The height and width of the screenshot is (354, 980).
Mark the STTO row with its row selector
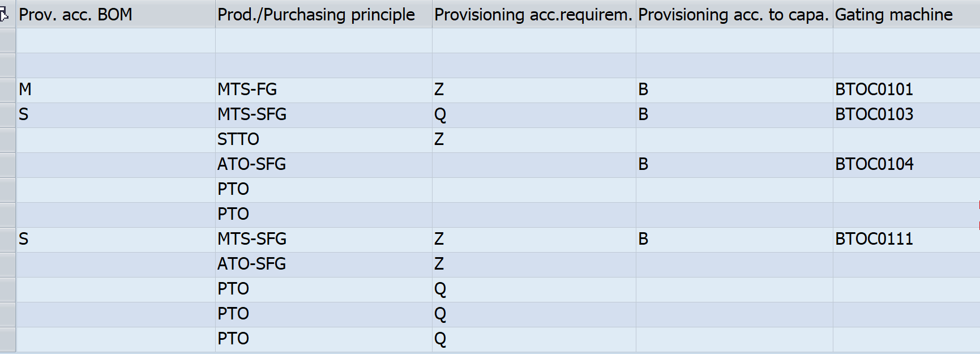tap(7, 140)
